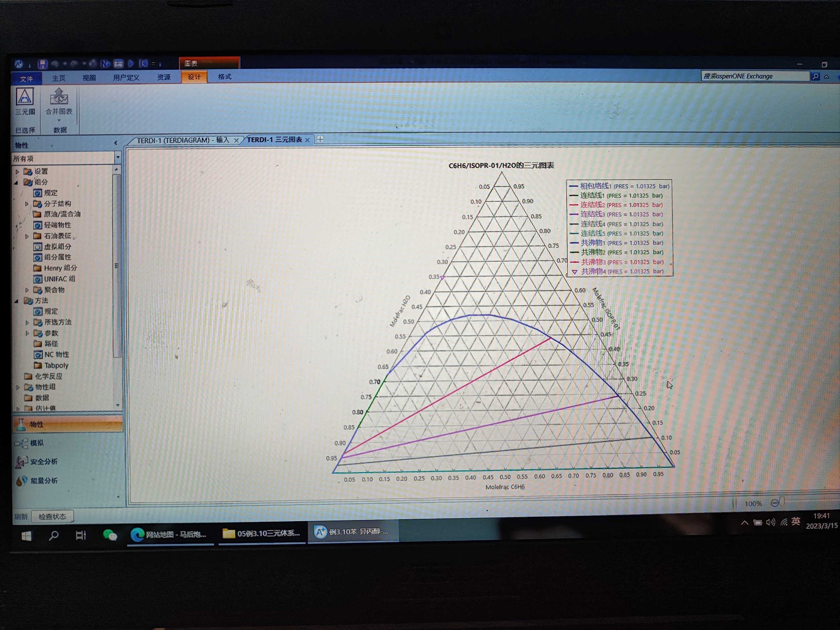Click the volume speaker tray icon
This screenshot has height=630, width=840.
[770, 522]
